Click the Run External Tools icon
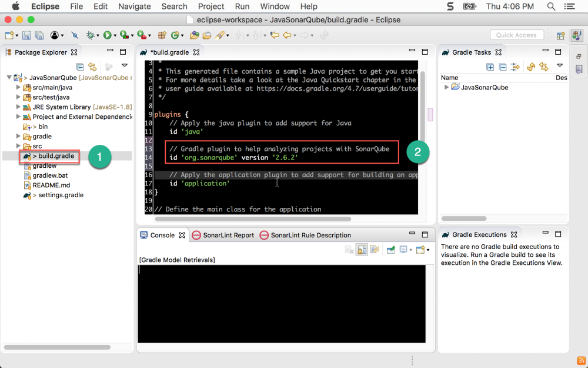Screen dimensions: 588x368 [x=142, y=35]
